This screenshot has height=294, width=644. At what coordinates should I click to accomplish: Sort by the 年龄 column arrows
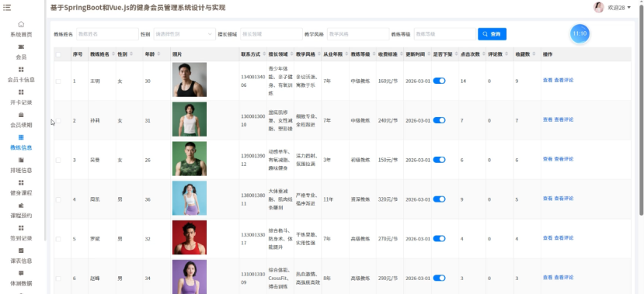[158, 54]
